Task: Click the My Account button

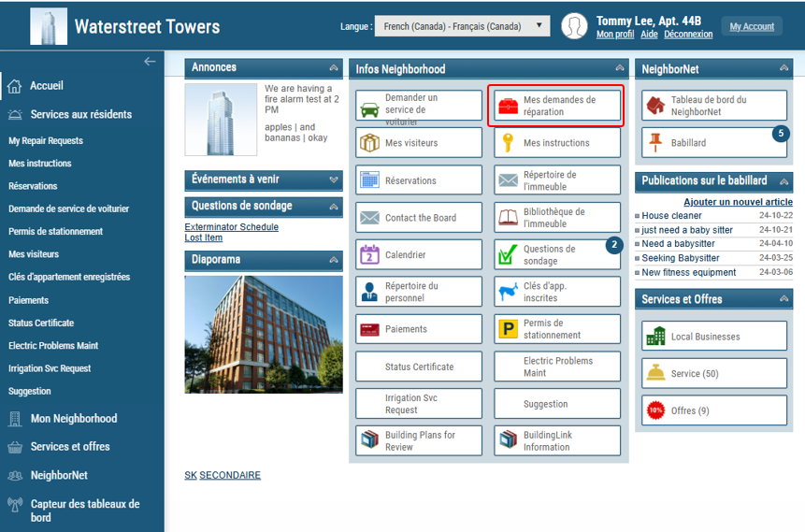Action: point(752,26)
